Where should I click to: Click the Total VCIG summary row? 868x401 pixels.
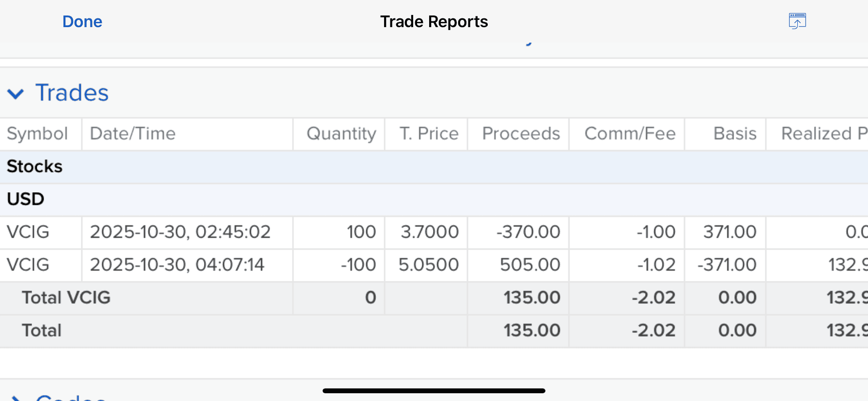(66, 298)
